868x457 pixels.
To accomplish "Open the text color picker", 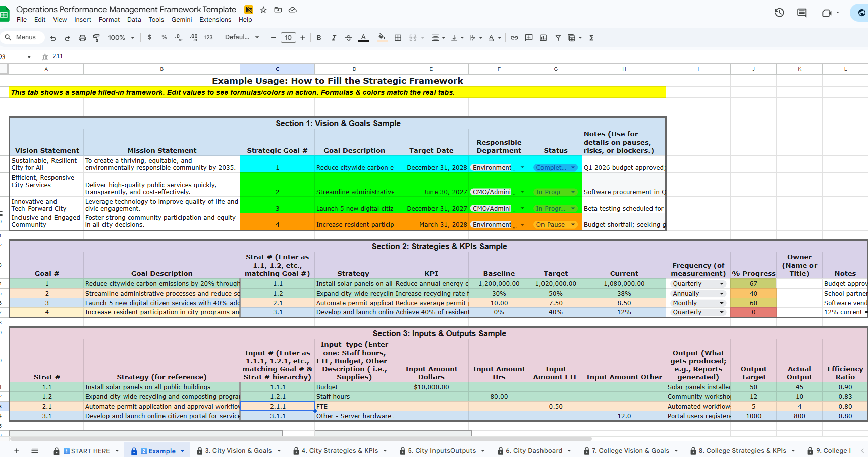I will pyautogui.click(x=363, y=37).
